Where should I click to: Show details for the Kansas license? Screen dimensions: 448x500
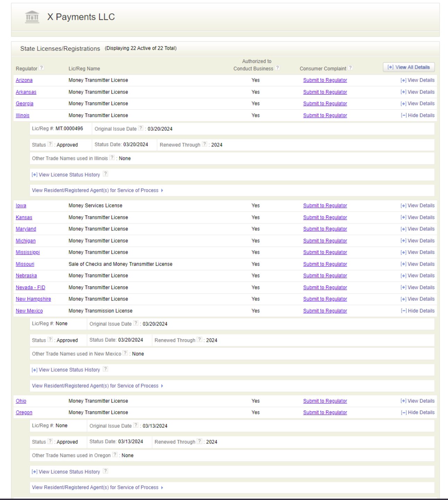click(x=417, y=218)
